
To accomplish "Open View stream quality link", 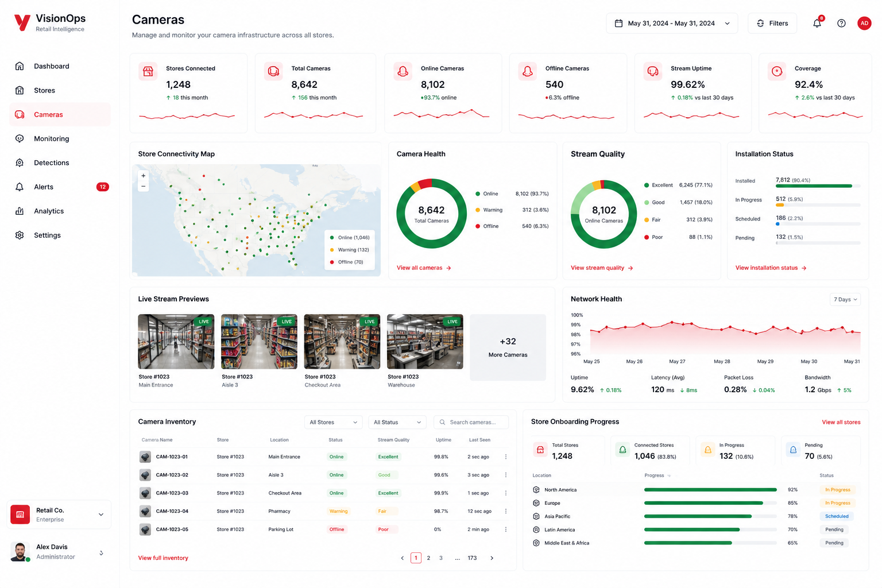I will point(602,268).
